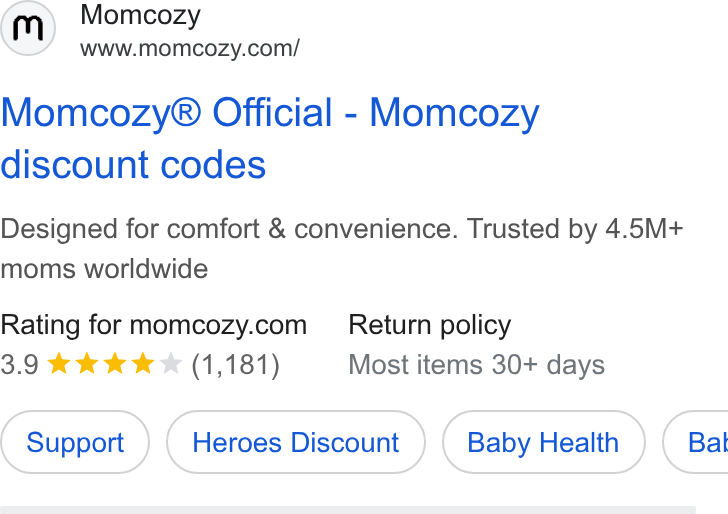Screen dimensions: 728x514
Task: Click the fourth gold rating star
Action: tap(143, 363)
